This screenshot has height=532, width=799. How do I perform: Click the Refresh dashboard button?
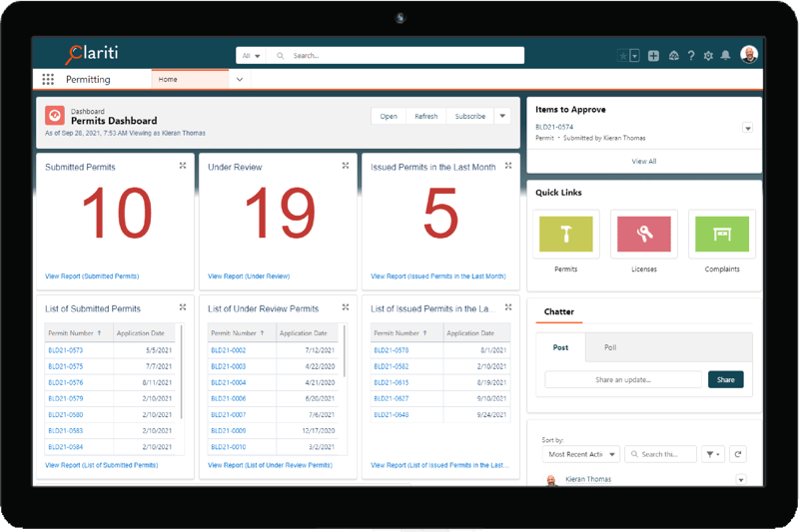click(426, 116)
